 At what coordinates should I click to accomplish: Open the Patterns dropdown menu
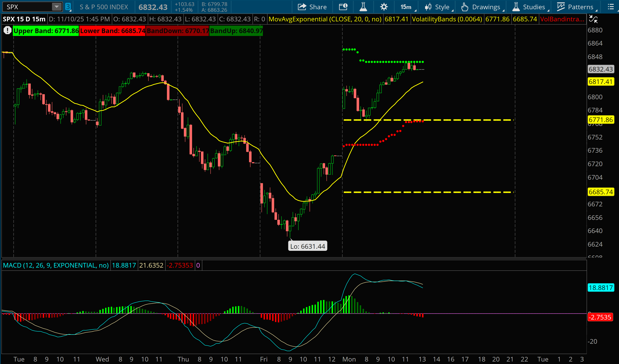(577, 7)
